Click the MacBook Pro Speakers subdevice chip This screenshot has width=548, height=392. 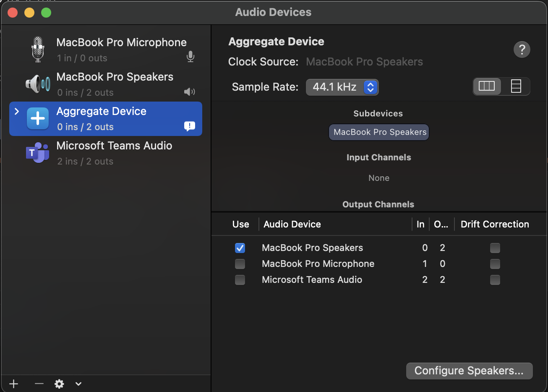tap(379, 132)
